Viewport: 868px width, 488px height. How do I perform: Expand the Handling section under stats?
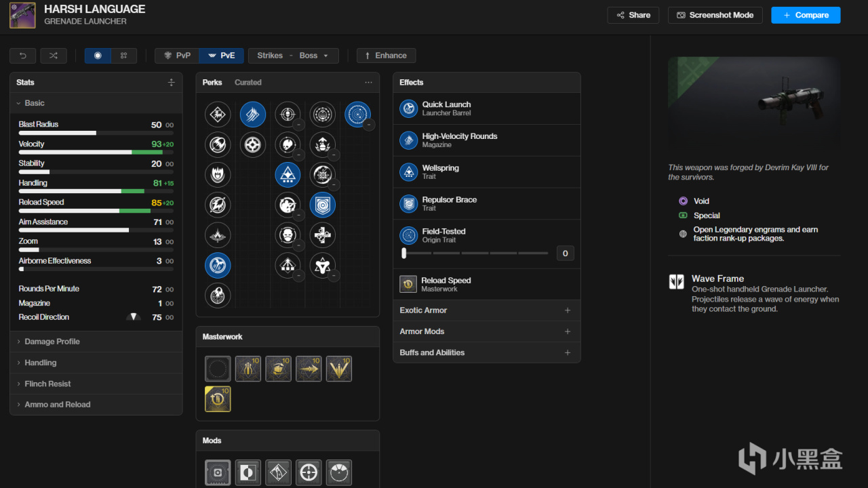coord(96,363)
